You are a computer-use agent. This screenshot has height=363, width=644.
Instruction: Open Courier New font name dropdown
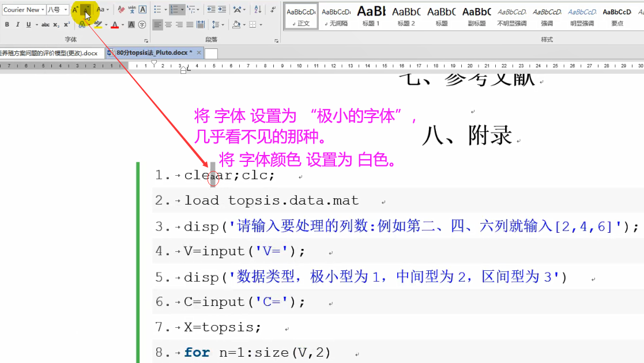(42, 9)
